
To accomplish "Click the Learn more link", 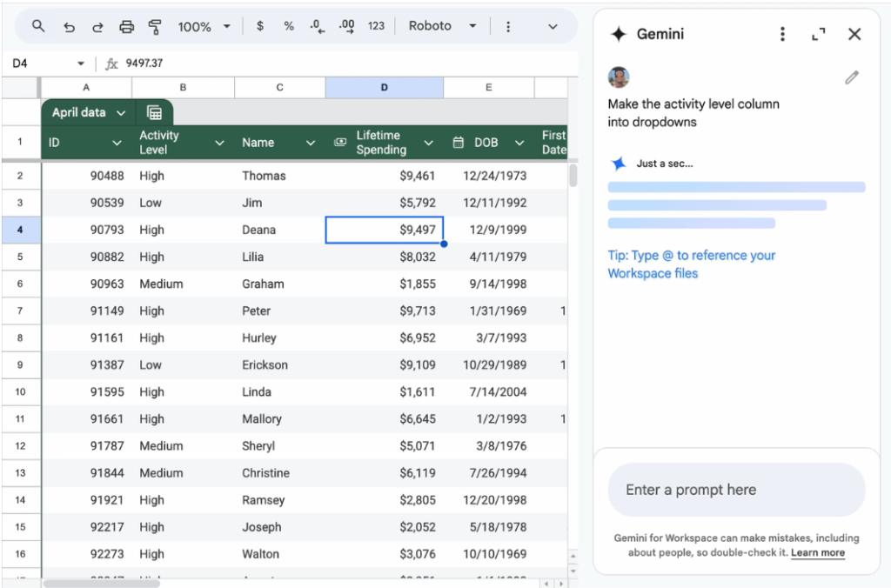I will click(x=817, y=552).
